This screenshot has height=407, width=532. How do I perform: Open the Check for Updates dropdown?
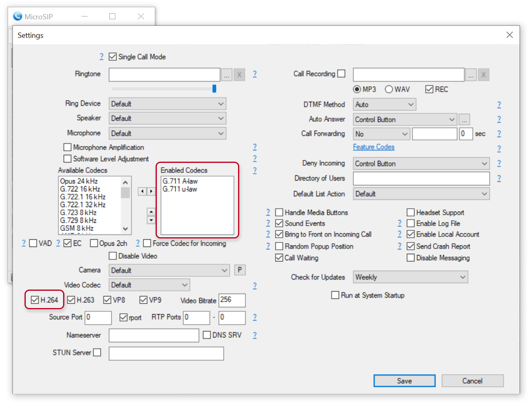410,277
